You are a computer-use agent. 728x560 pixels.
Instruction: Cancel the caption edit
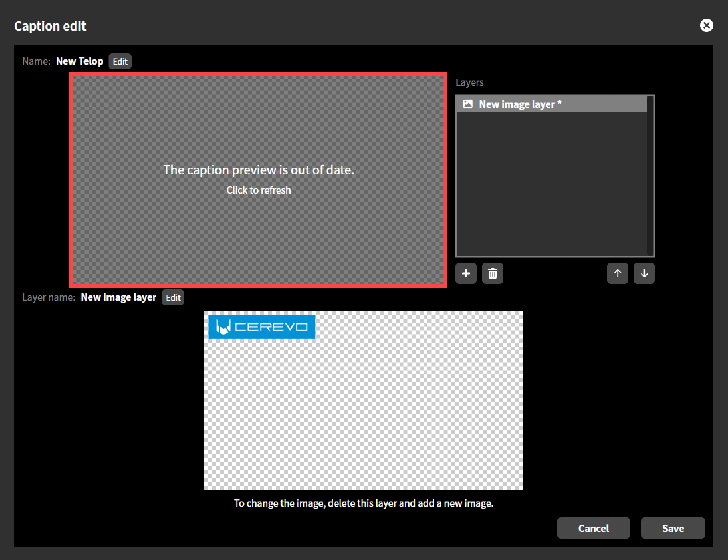tap(593, 528)
